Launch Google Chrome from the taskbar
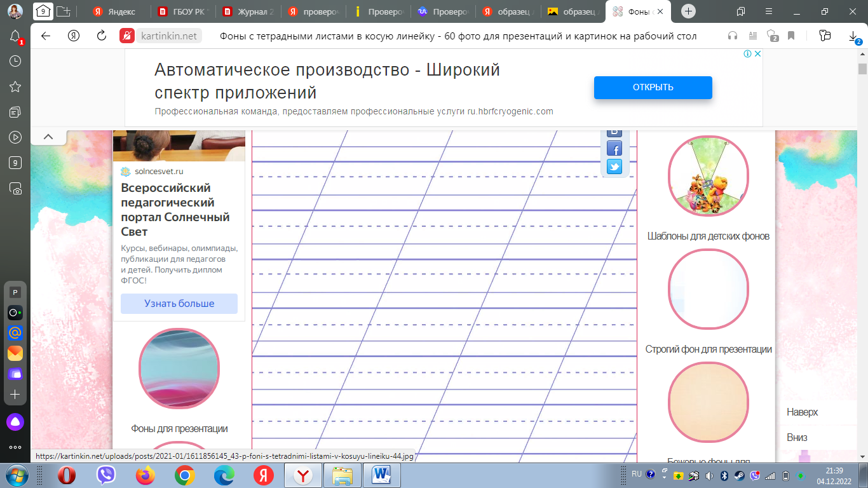Viewport: 868px width, 488px height. click(x=185, y=475)
